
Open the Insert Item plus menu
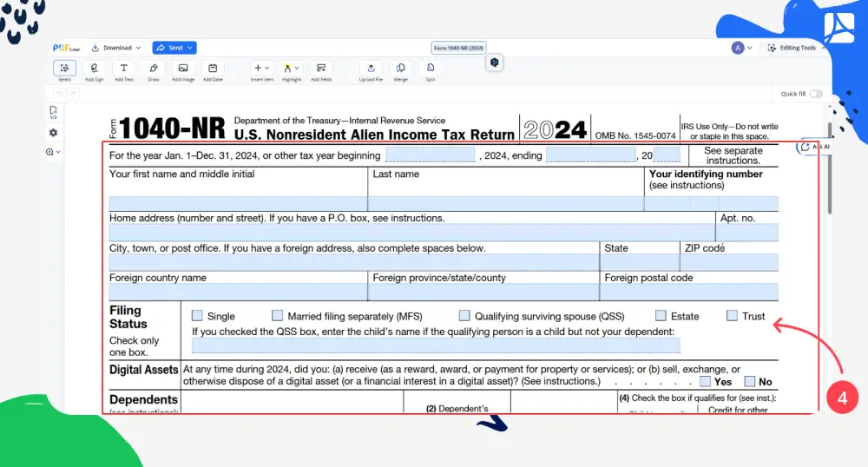[x=261, y=68]
